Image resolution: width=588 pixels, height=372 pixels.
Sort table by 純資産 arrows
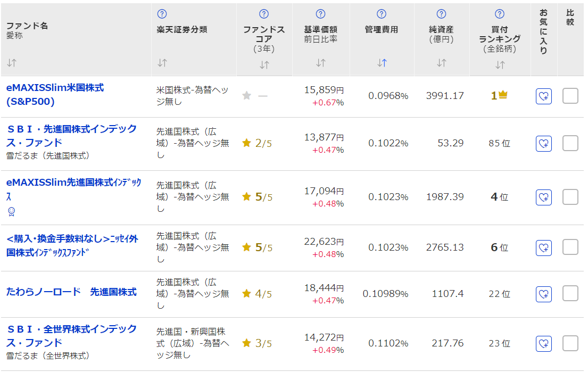pos(441,63)
